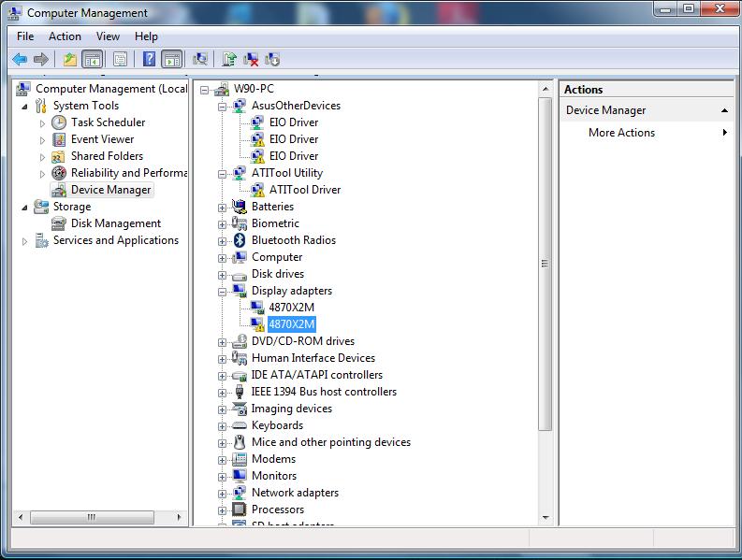Click the DVD/CD-ROM drives icon
The height and width of the screenshot is (560, 742).
click(240, 341)
